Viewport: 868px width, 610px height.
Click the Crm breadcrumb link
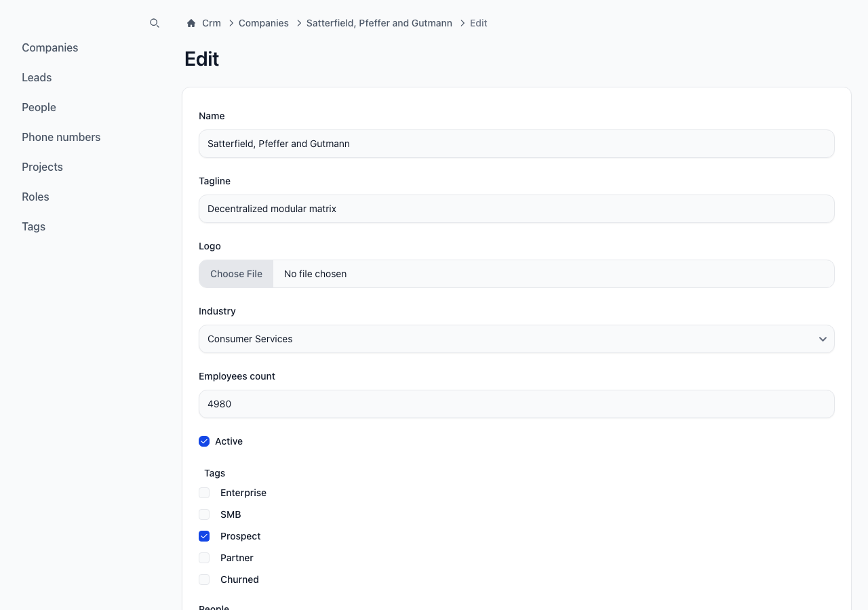[212, 23]
